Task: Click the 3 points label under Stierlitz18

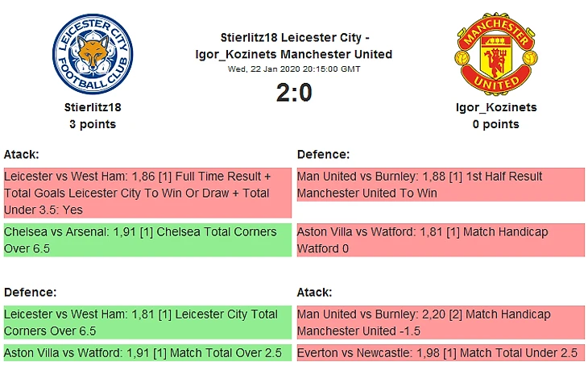Action: (x=92, y=124)
